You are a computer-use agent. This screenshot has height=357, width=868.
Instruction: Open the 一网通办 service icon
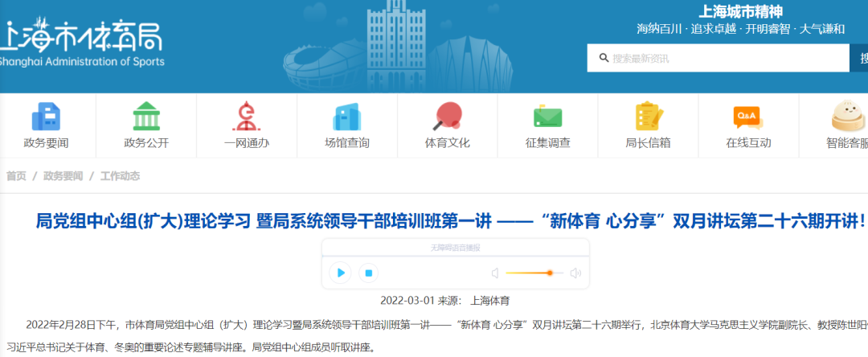[246, 117]
